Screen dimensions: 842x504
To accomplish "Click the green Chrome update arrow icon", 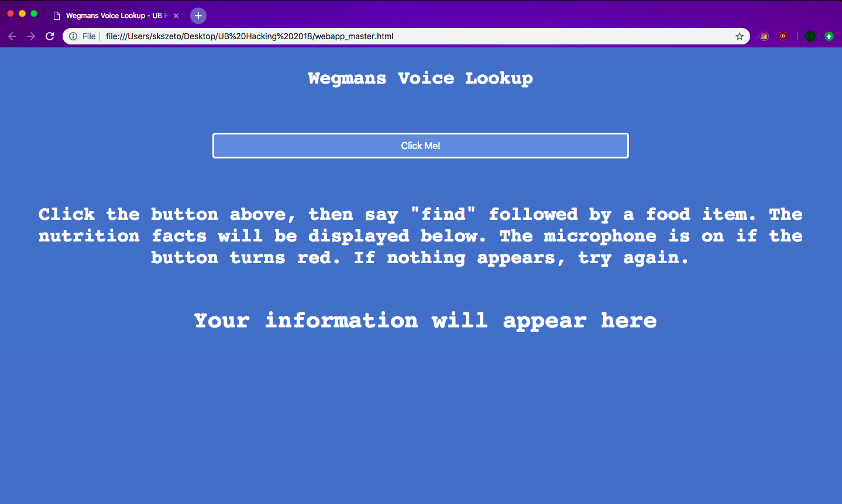I will (829, 36).
